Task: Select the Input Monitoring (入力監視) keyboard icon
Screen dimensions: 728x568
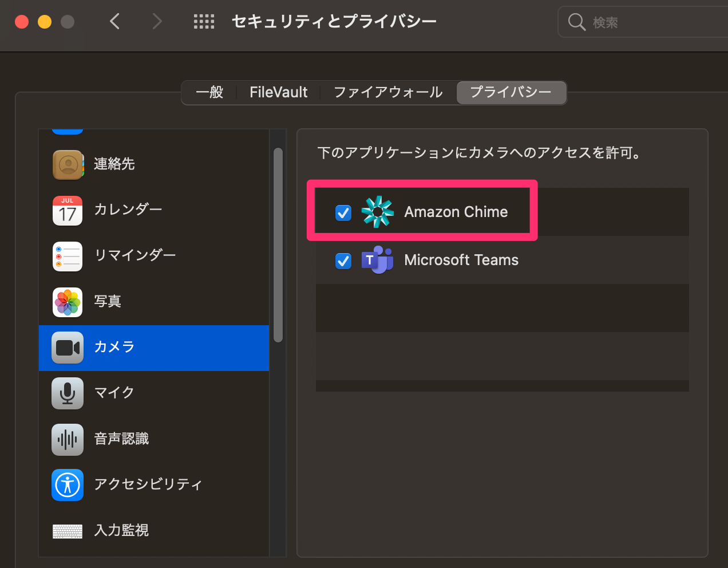Action: pyautogui.click(x=68, y=531)
